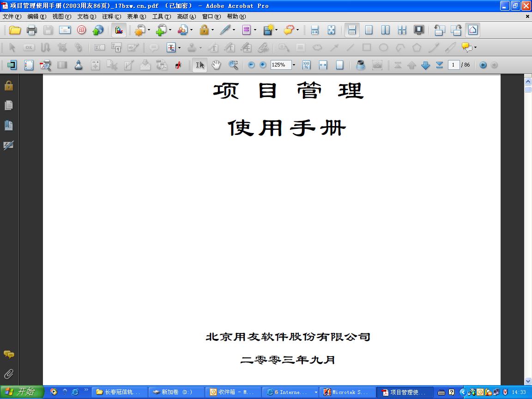This screenshot has height=399, width=532.
Task: Click the 开始 Start button
Action: [21, 392]
